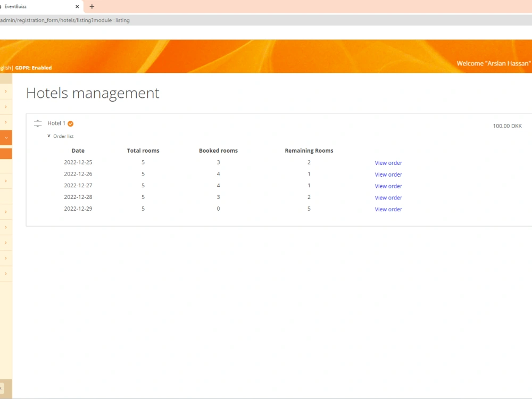This screenshot has width=532, height=399.
Task: View order for 2022-12-28
Action: (388, 197)
